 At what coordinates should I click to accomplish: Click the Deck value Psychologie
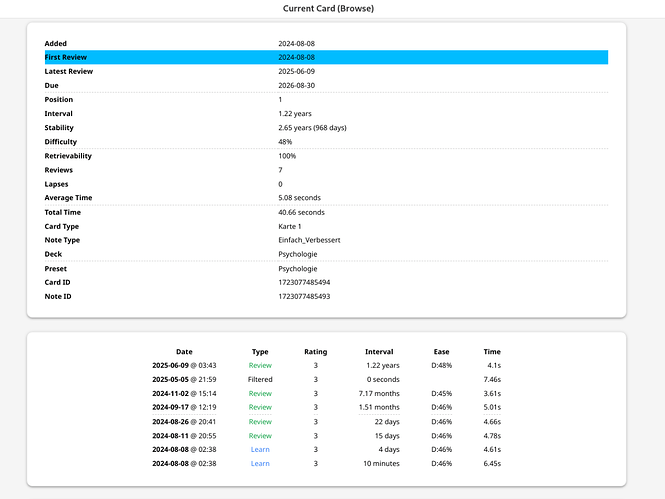coord(298,254)
